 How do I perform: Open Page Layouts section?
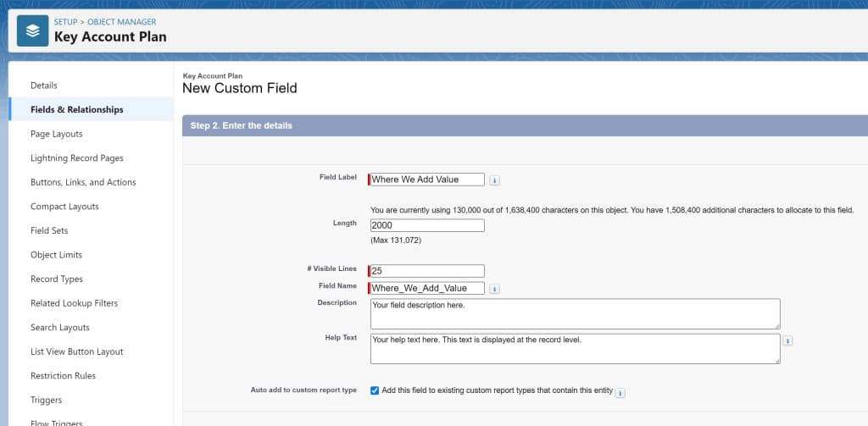56,134
